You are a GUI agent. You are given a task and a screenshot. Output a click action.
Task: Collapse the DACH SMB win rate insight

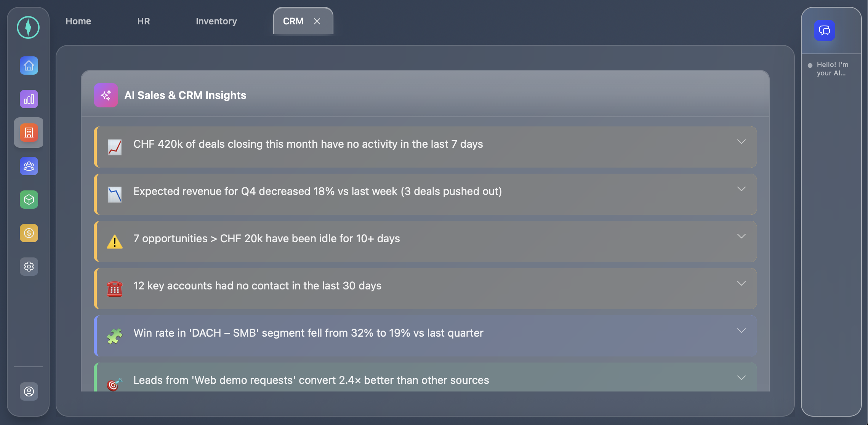tap(741, 331)
